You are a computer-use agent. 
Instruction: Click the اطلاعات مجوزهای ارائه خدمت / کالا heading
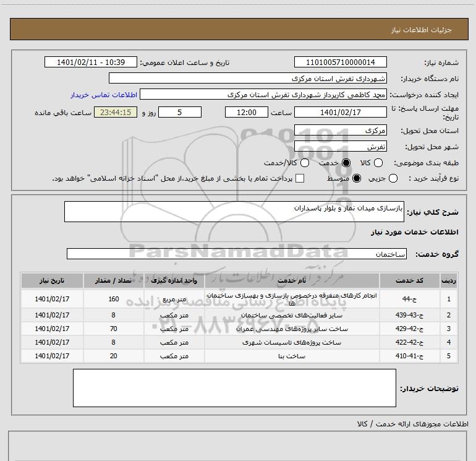(412, 424)
